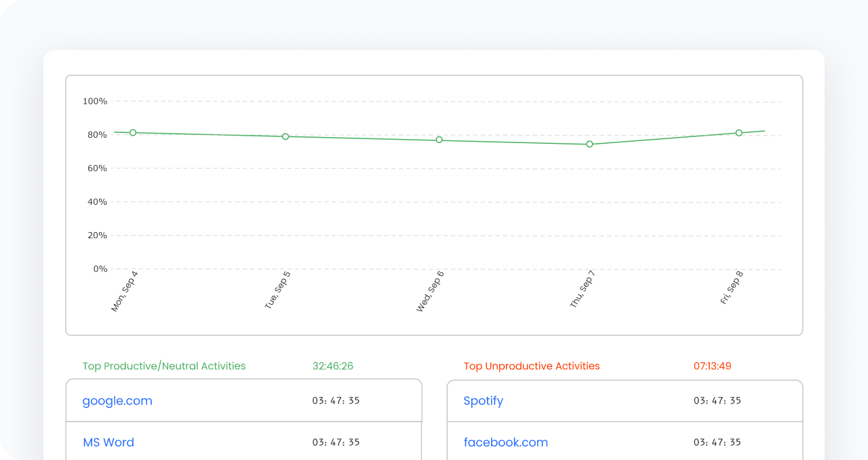Click the Mon, Sep 4 axis label
The height and width of the screenshot is (460, 868).
pyautogui.click(x=125, y=291)
